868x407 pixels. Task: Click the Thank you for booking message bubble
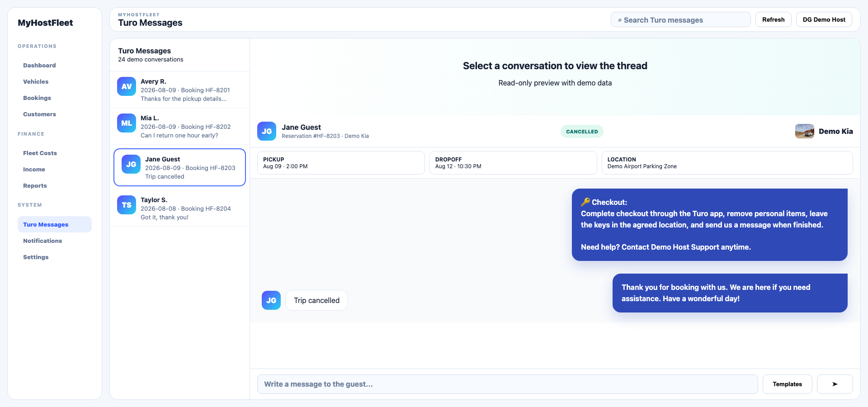tap(730, 293)
